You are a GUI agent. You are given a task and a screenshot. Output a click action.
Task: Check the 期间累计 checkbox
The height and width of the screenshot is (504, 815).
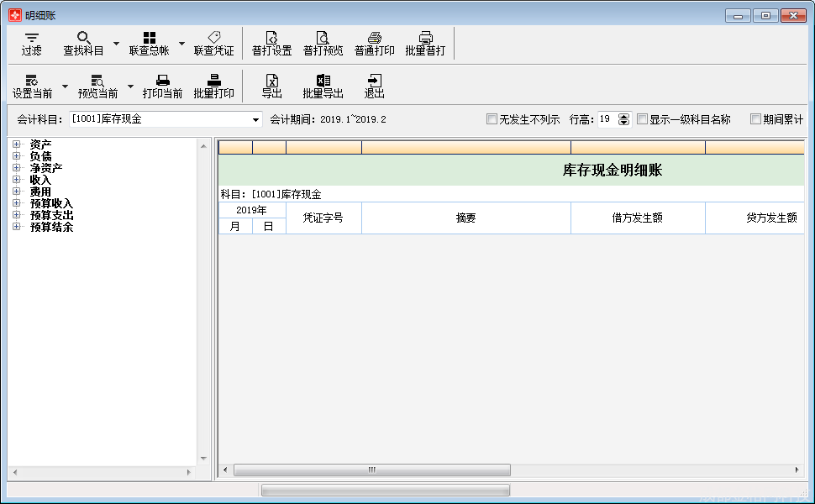tap(756, 119)
